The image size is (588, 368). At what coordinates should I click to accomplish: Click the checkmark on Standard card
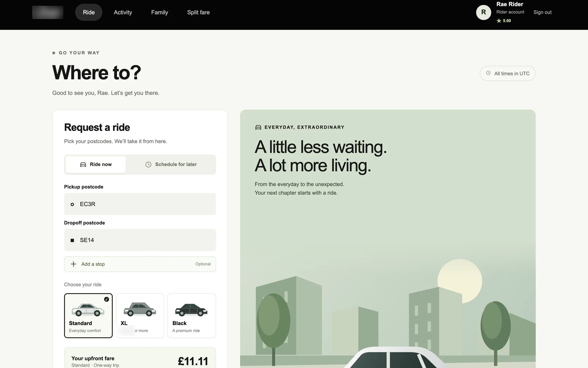107,299
